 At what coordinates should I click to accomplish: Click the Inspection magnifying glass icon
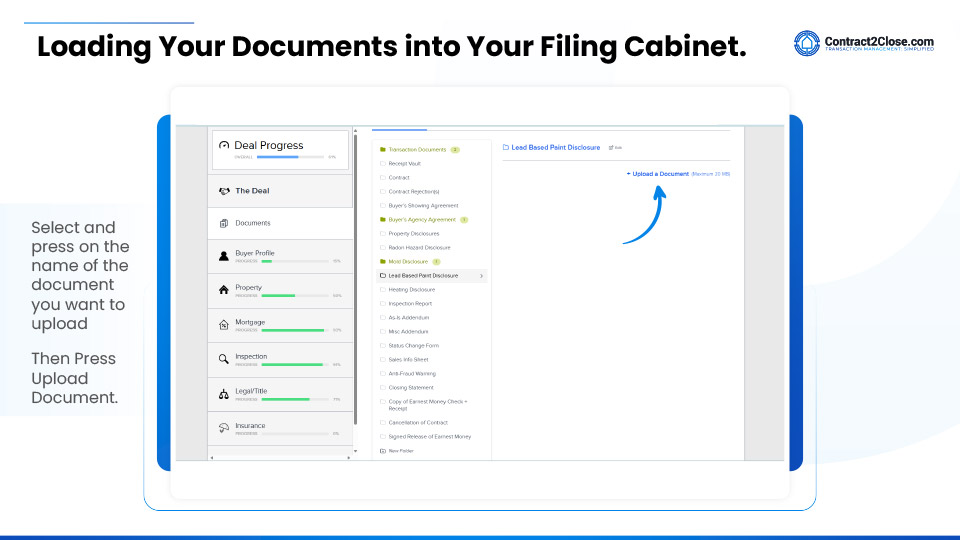click(224, 359)
